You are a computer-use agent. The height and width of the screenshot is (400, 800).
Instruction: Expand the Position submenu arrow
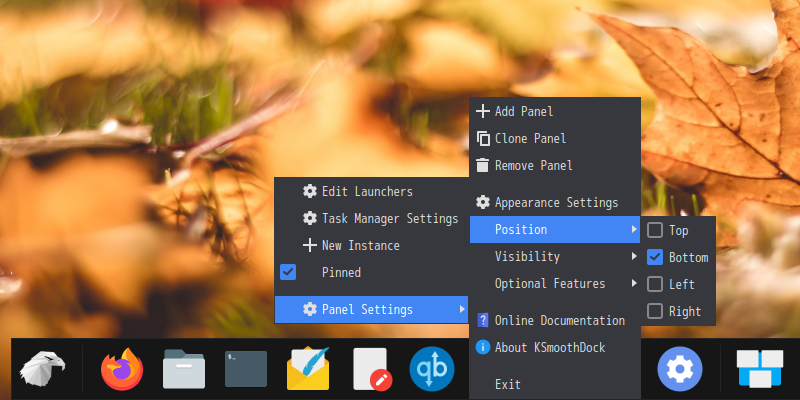click(x=634, y=229)
